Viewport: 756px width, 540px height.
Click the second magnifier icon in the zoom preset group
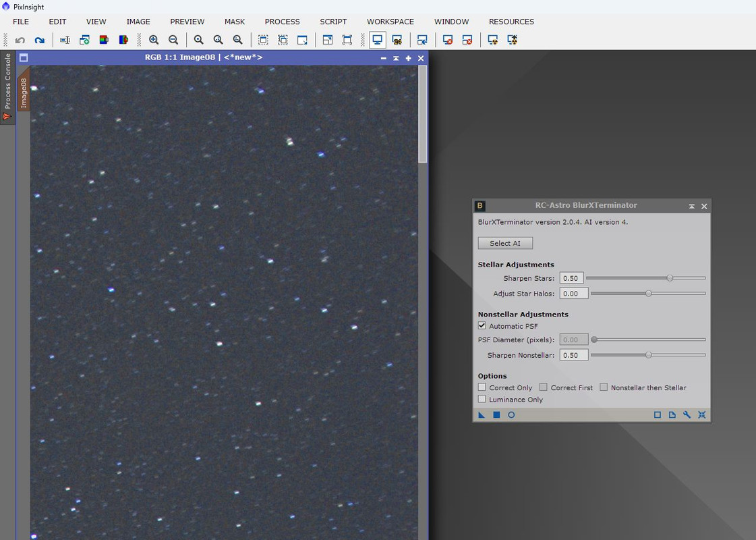(218, 40)
